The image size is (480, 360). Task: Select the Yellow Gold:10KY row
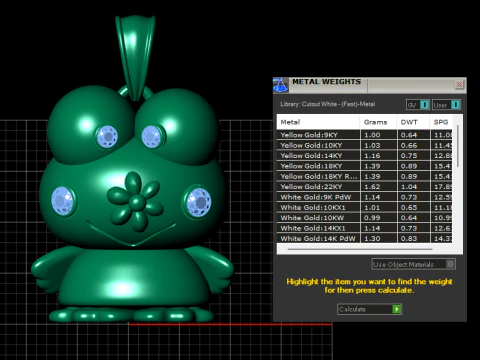364,145
